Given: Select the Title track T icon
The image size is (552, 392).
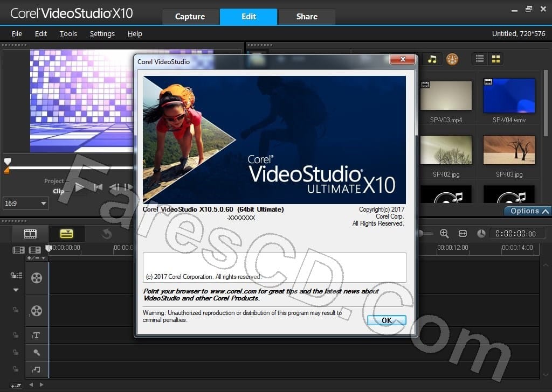Looking at the screenshot, I should tap(36, 335).
